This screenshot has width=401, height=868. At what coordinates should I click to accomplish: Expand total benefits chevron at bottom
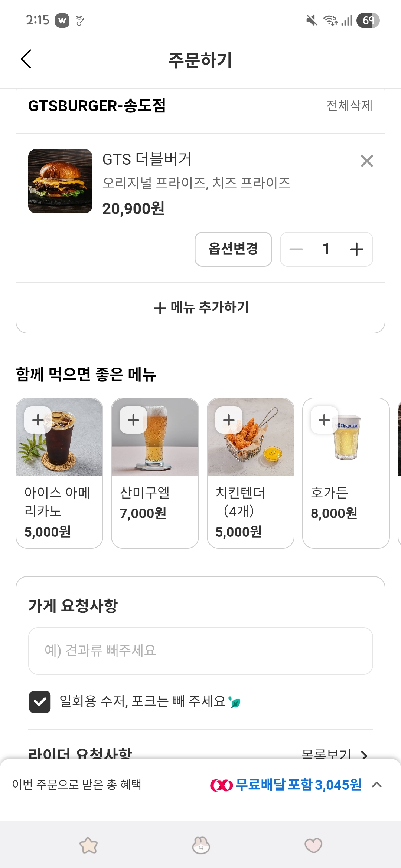pyautogui.click(x=377, y=785)
